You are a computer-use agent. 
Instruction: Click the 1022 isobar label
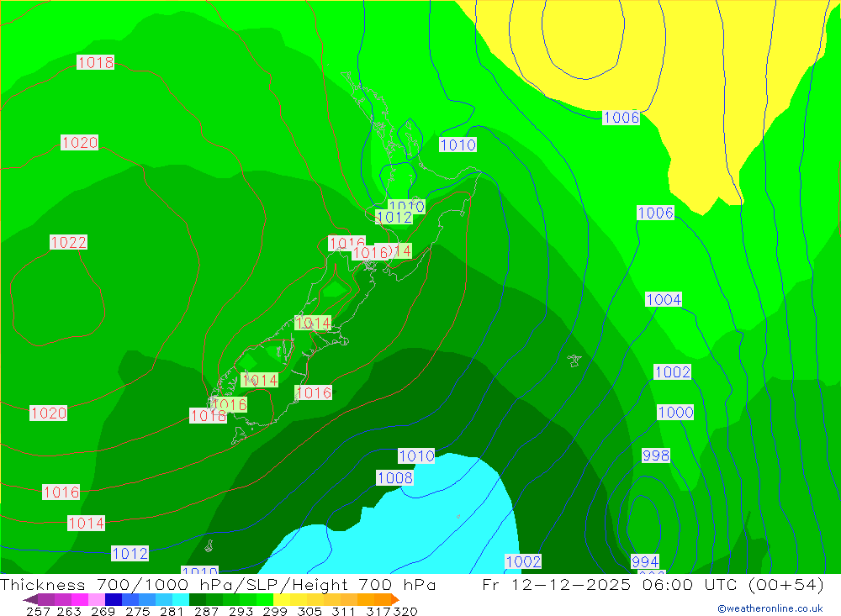(69, 242)
